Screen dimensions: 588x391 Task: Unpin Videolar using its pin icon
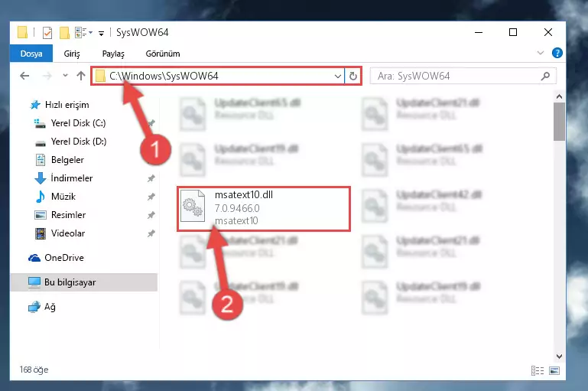[x=151, y=233]
